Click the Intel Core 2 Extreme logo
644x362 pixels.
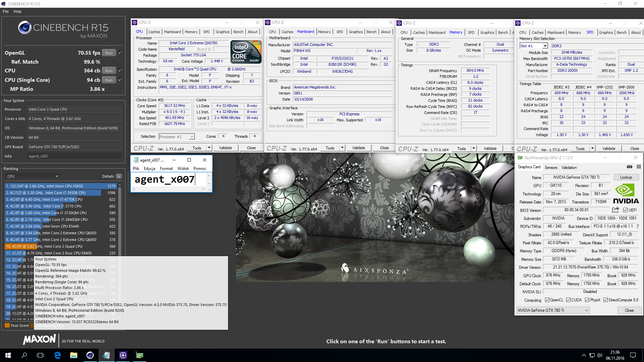point(247,52)
